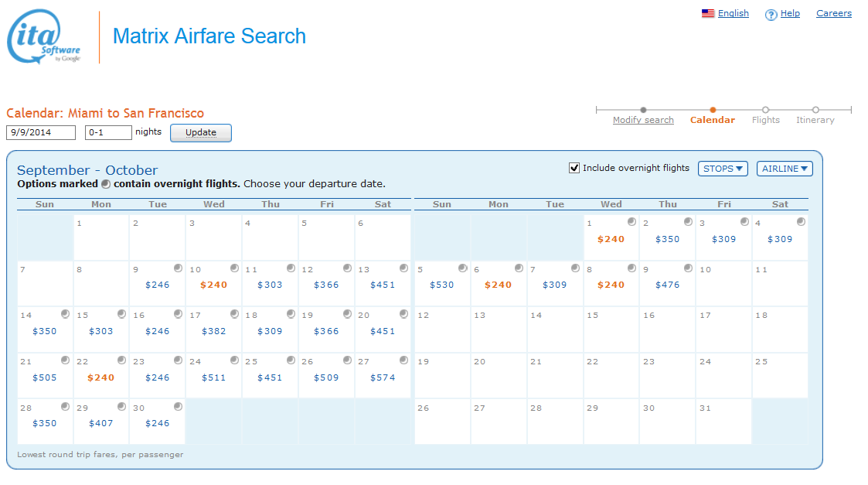Click overnight flight icon on October 1
The image size is (868, 485).
pos(631,222)
